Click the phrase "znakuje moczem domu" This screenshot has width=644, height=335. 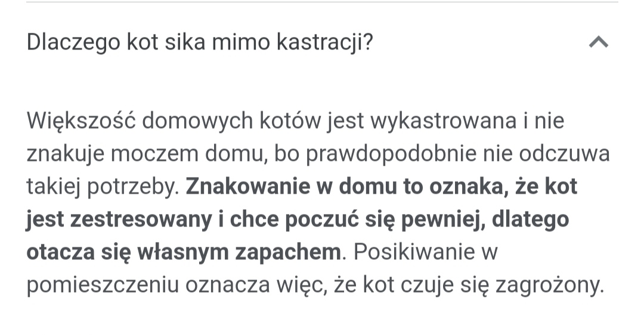coord(142,154)
